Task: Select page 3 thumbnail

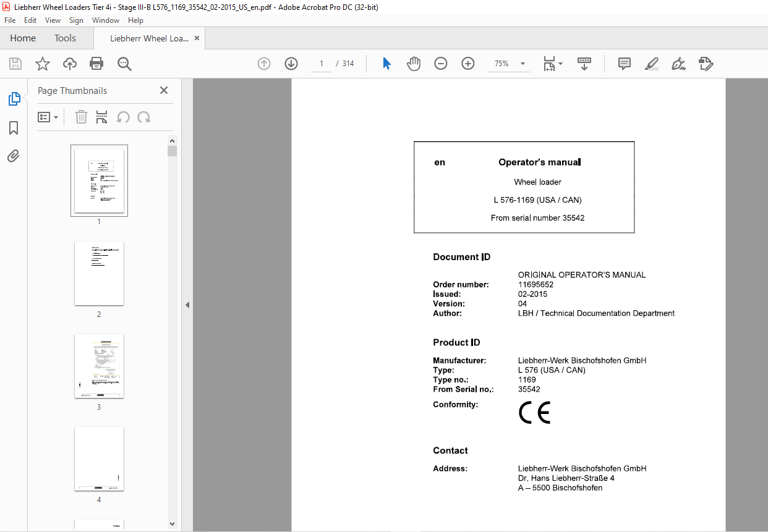Action: [x=99, y=366]
